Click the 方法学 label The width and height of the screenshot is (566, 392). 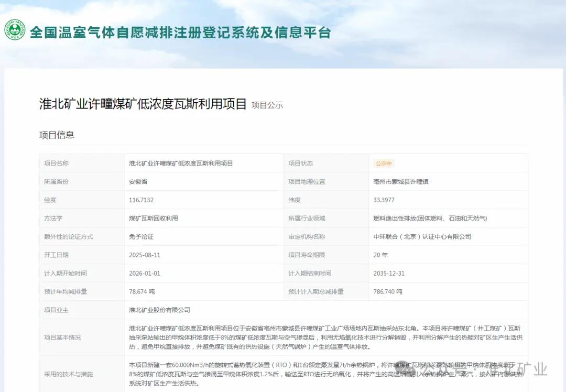pos(53,219)
